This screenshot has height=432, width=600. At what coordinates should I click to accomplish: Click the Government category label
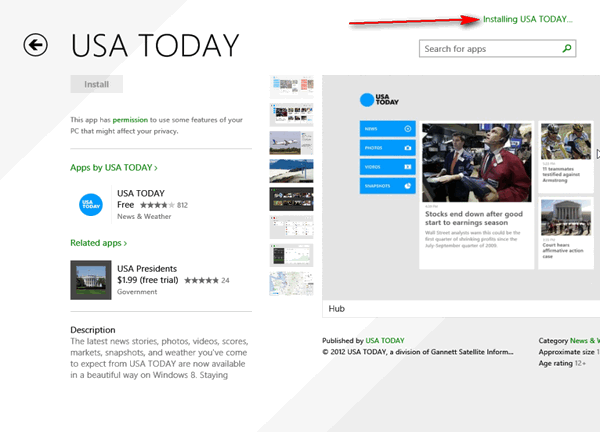[x=137, y=292]
